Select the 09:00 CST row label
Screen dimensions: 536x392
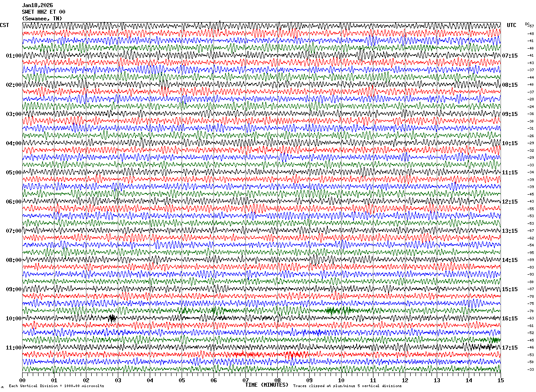click(x=14, y=289)
